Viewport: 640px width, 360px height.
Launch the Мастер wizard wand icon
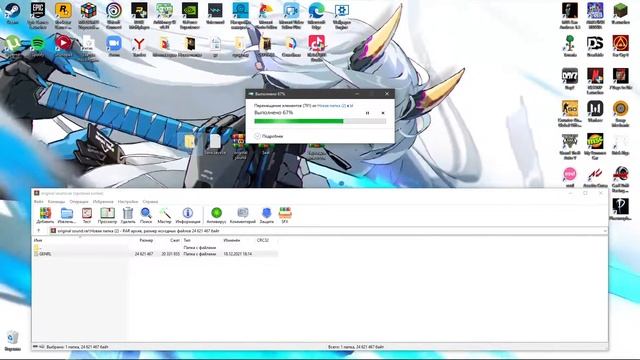pyautogui.click(x=164, y=215)
